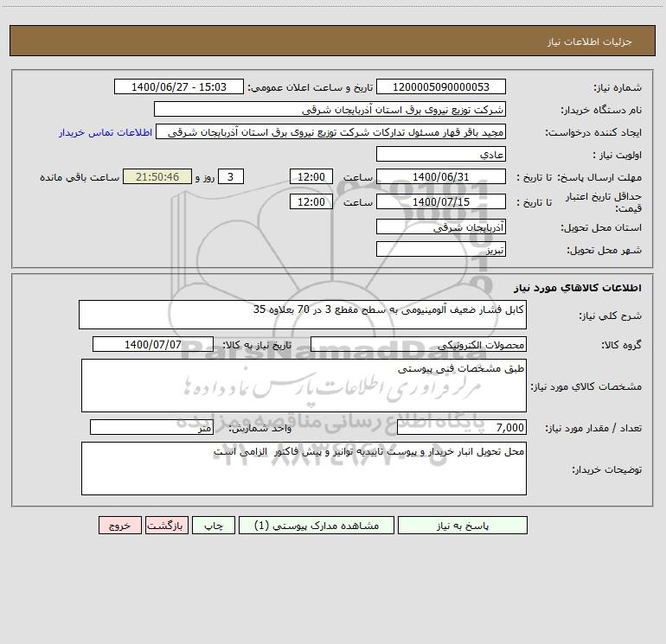Screen dimensions: 666x644
Task: Click the remaining days field showing 3
Action: click(231, 176)
